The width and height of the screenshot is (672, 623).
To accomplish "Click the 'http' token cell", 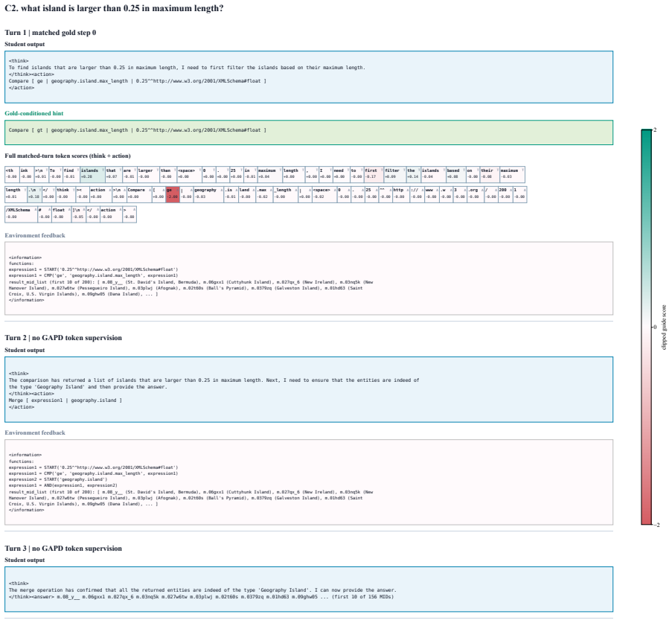I will point(401,194).
